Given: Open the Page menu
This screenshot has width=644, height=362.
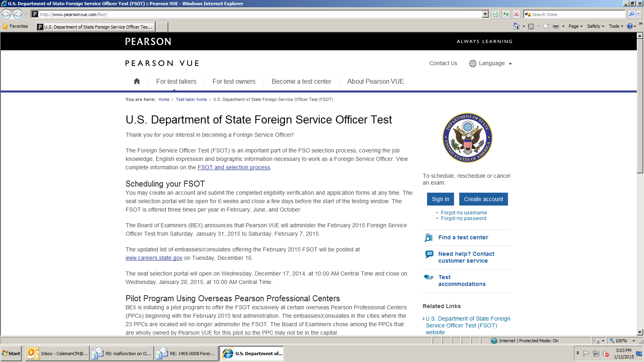Looking at the screenshot, I should click(x=575, y=26).
